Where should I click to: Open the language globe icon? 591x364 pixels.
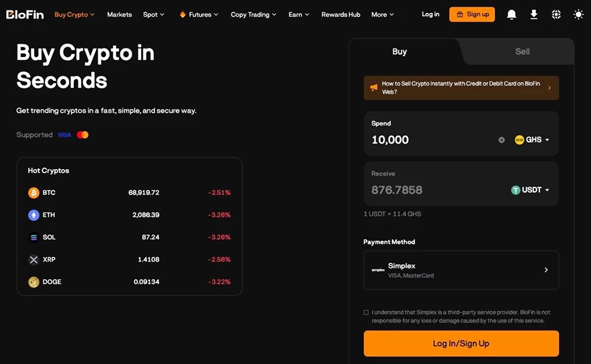(556, 15)
